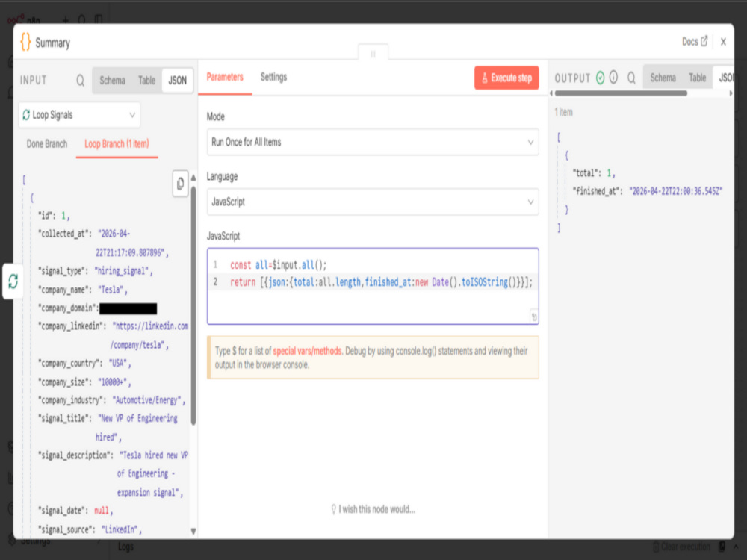Expand code editor fullscreen icon
The width and height of the screenshot is (747, 560).
(534, 317)
